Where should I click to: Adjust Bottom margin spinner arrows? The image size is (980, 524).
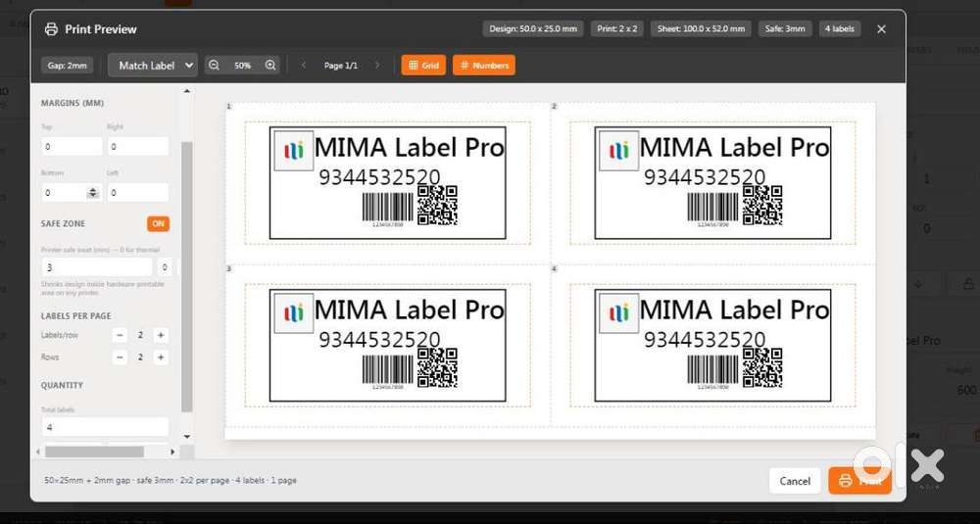(x=93, y=192)
